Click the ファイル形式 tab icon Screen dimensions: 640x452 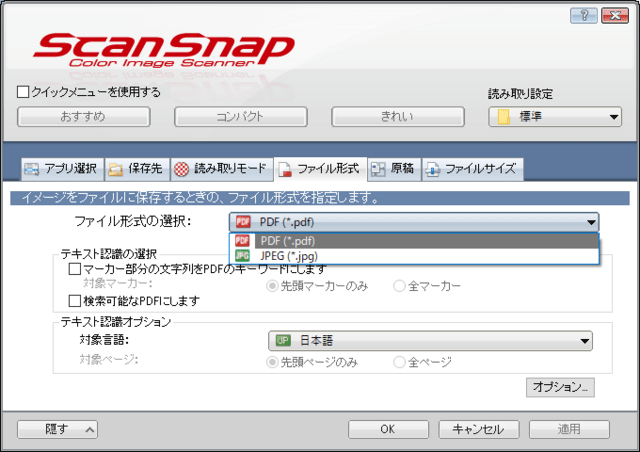tap(284, 169)
